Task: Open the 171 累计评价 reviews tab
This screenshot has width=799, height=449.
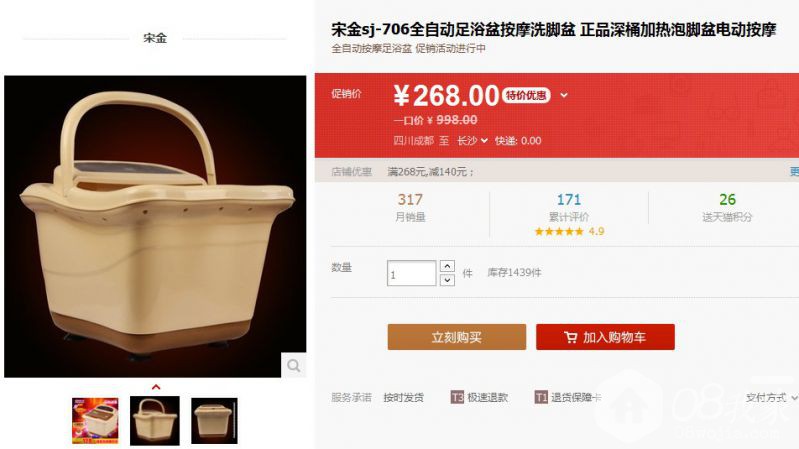Action: pyautogui.click(x=569, y=206)
